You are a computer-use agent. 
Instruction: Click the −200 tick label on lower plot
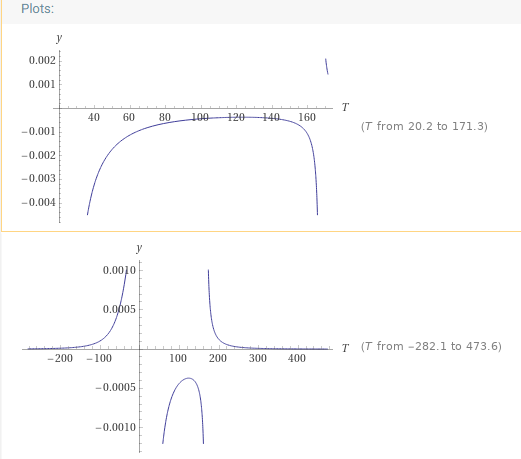point(60,358)
